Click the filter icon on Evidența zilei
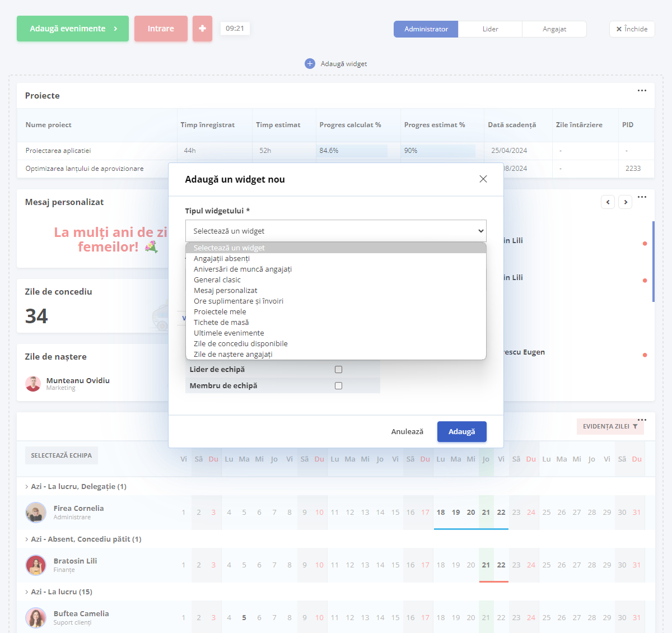The width and height of the screenshot is (672, 633). pyautogui.click(x=635, y=426)
